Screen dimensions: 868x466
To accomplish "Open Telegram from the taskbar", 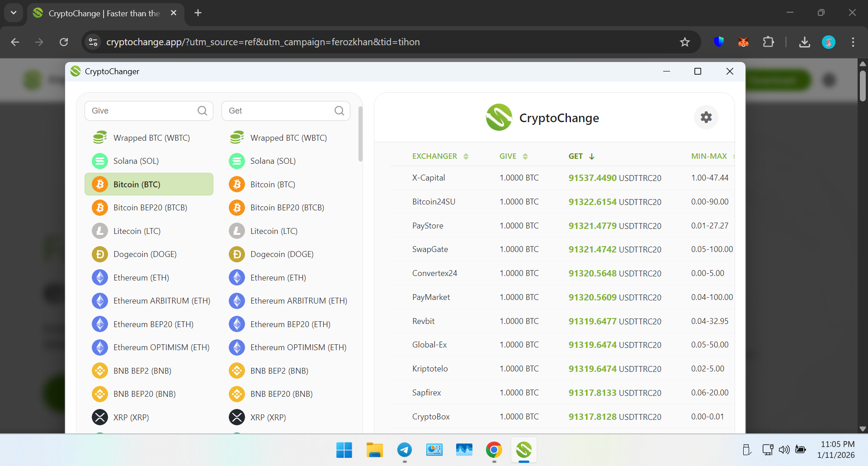I will coord(405,450).
